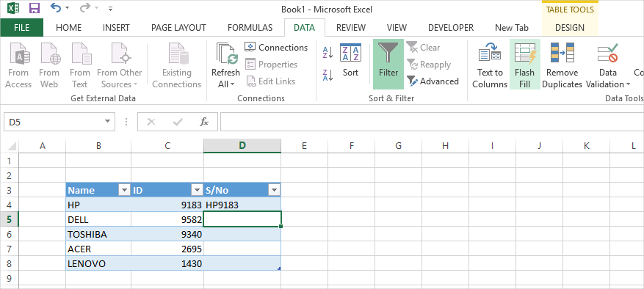Screen dimensions: 644x289
Task: Open the PAGE LAYOUT tab
Action: click(x=178, y=27)
